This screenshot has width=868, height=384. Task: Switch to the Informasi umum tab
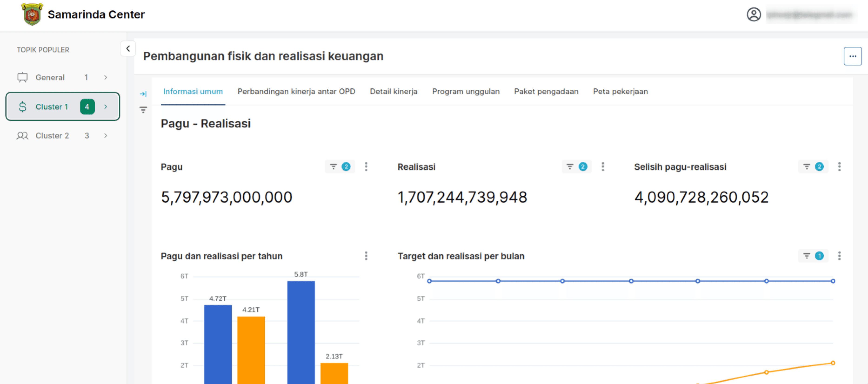click(x=193, y=92)
